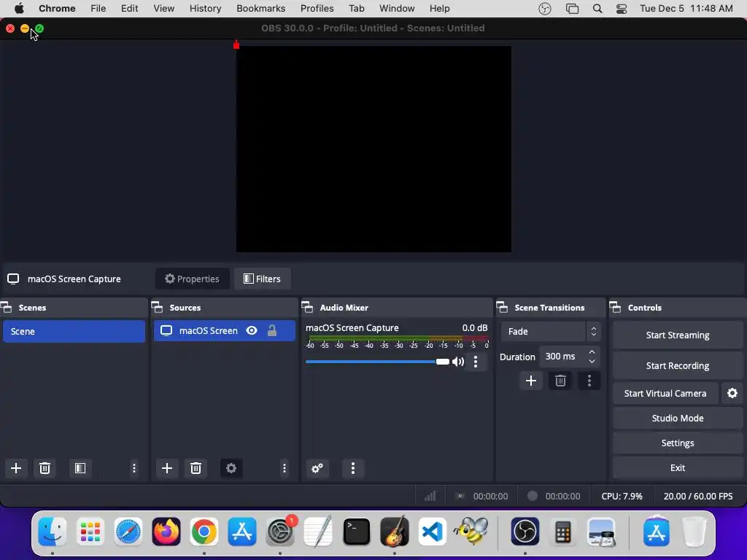Click Start Recording button
747x560 pixels.
point(678,366)
